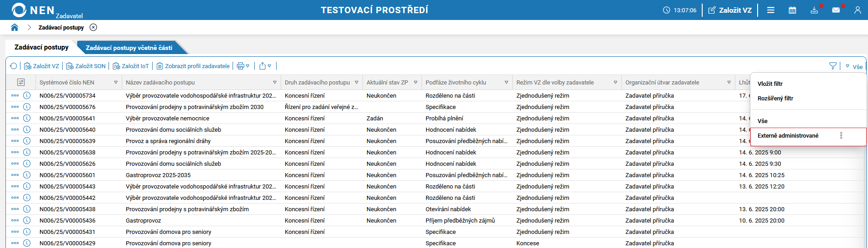
Task: Open info icon for N006/25/V00005641
Action: (27, 118)
